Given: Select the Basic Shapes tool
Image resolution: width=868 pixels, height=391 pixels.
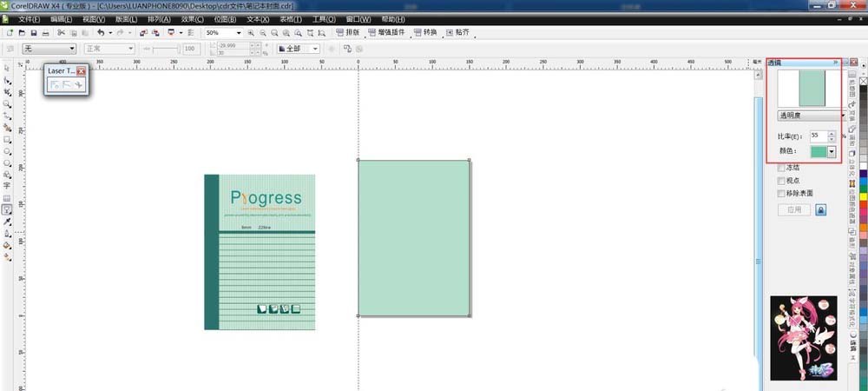Looking at the screenshot, I should pyautogui.click(x=7, y=175).
